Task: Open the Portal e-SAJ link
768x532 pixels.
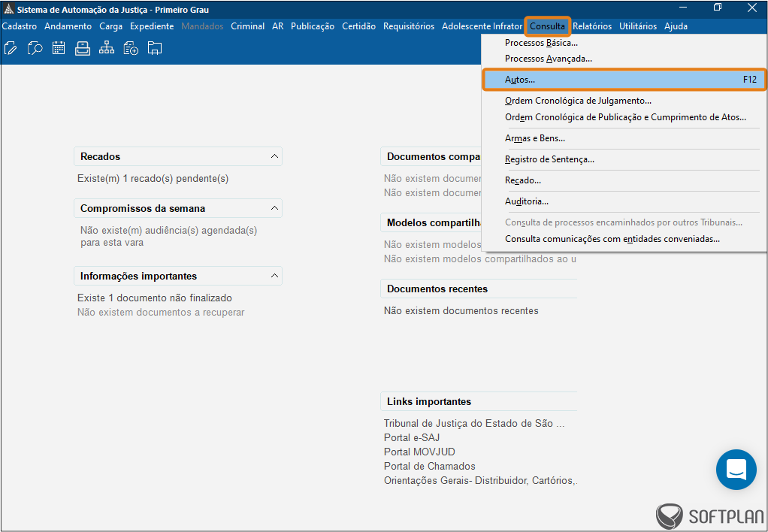Action: 412,437
